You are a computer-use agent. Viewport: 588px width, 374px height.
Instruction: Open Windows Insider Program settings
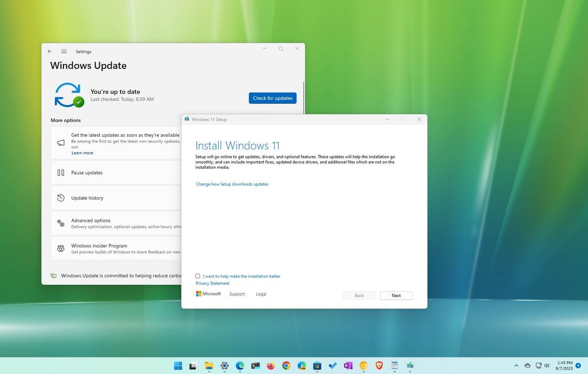[x=116, y=249]
